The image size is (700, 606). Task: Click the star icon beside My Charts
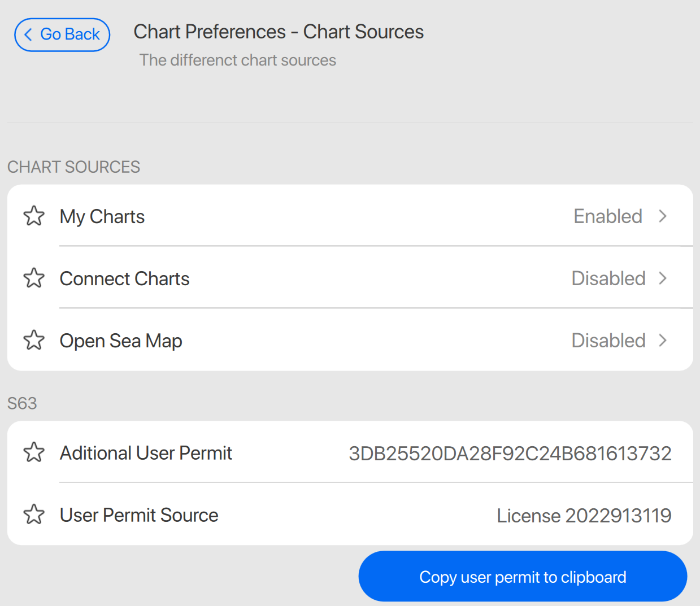(34, 216)
